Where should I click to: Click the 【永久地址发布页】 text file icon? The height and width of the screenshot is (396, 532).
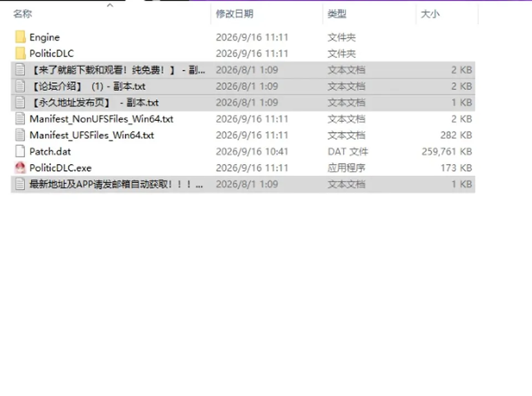pos(21,103)
